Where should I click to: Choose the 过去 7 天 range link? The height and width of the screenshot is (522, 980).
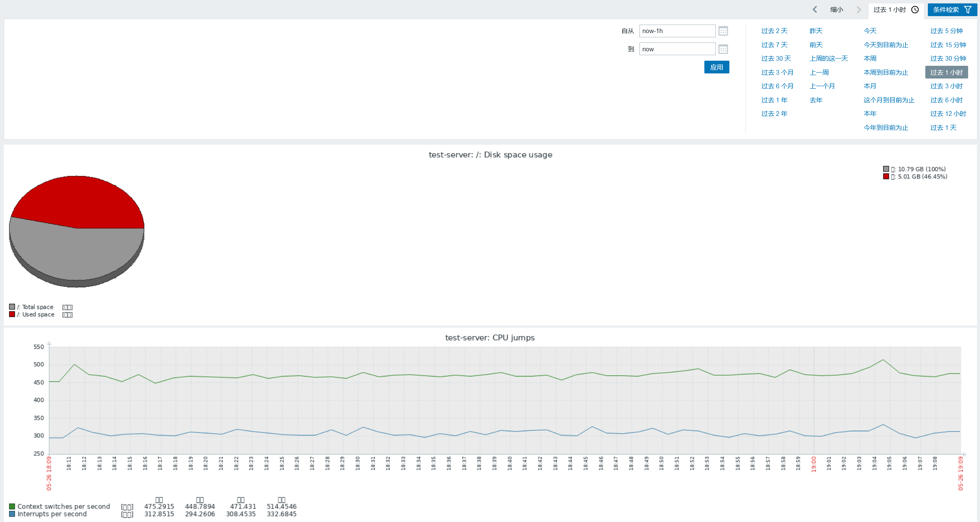[774, 45]
